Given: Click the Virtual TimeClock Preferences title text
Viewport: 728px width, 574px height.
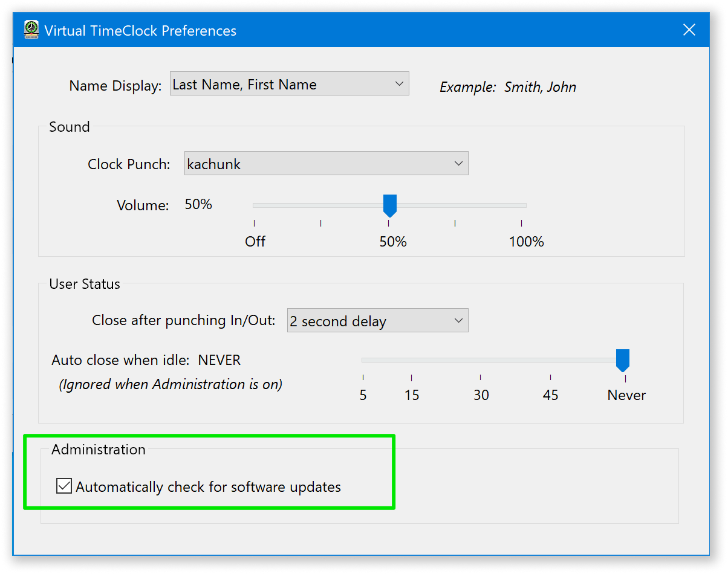Looking at the screenshot, I should pyautogui.click(x=140, y=30).
